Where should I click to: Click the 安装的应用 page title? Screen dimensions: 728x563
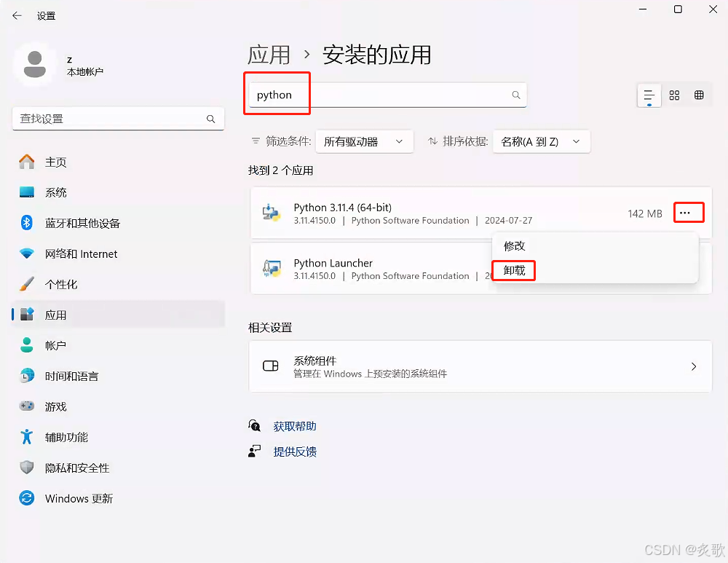[376, 55]
